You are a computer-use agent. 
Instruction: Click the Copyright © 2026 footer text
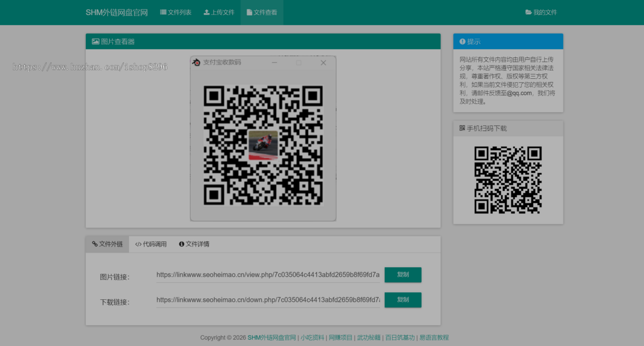pyautogui.click(x=223, y=337)
